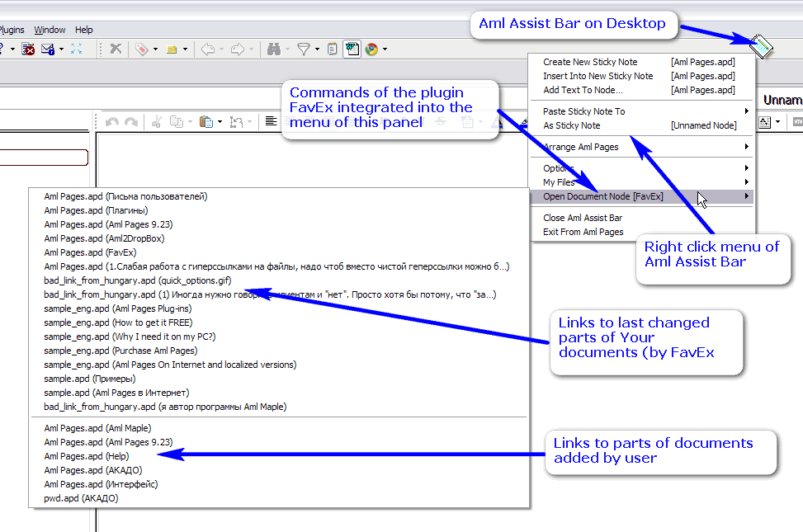Open the Options submenu entry
Screen dimensions: 803x532
pos(640,168)
